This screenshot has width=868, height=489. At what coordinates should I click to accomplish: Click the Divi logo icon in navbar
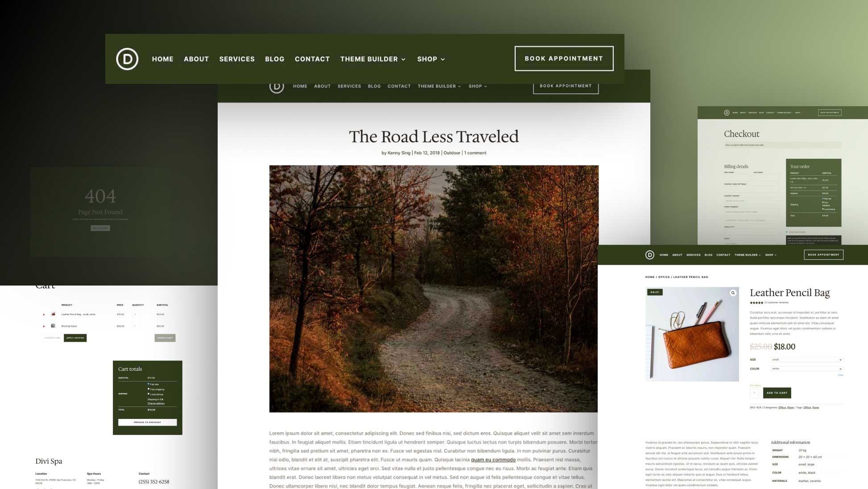coord(126,58)
